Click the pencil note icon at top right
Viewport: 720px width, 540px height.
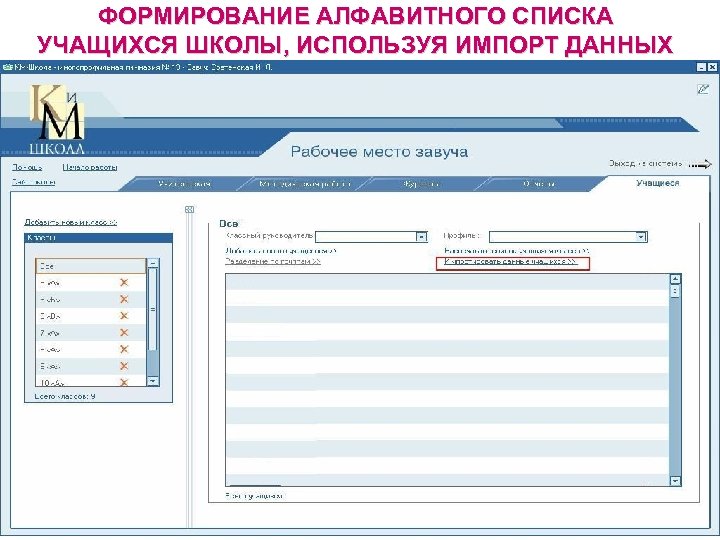[x=703, y=89]
